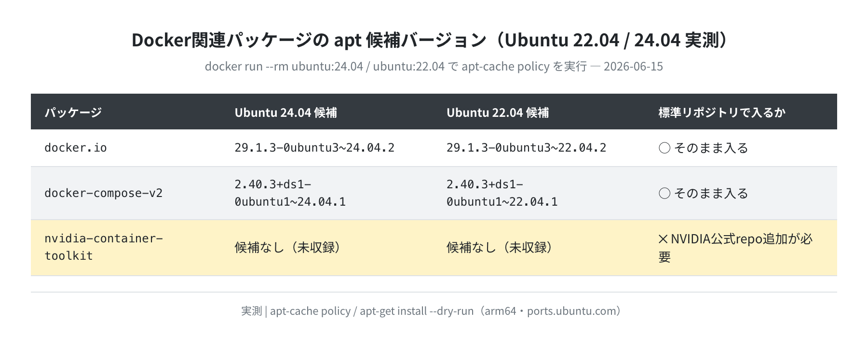Click '候補なし（未収録）' under the Ubuntu 24.04 column
This screenshot has height=337, width=868.
point(288,248)
